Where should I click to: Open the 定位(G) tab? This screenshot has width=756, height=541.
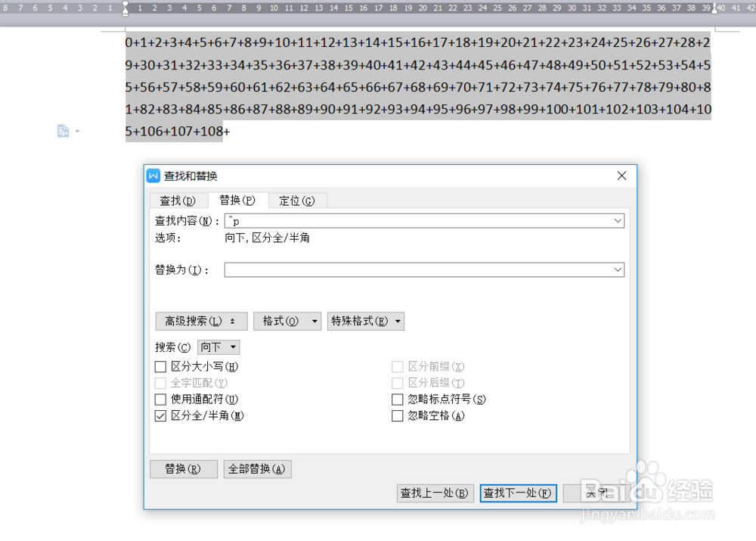click(x=297, y=201)
